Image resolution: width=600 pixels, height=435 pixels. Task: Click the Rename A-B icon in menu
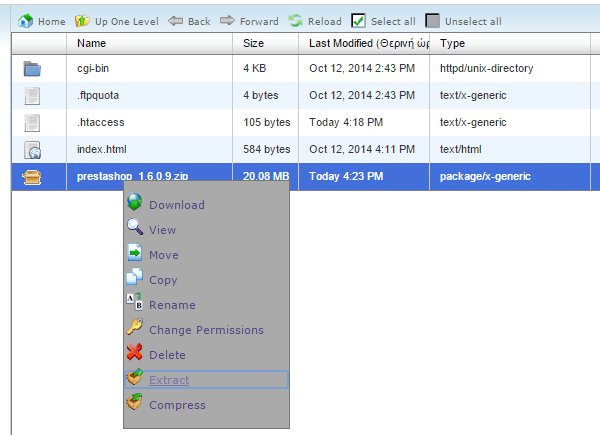134,301
